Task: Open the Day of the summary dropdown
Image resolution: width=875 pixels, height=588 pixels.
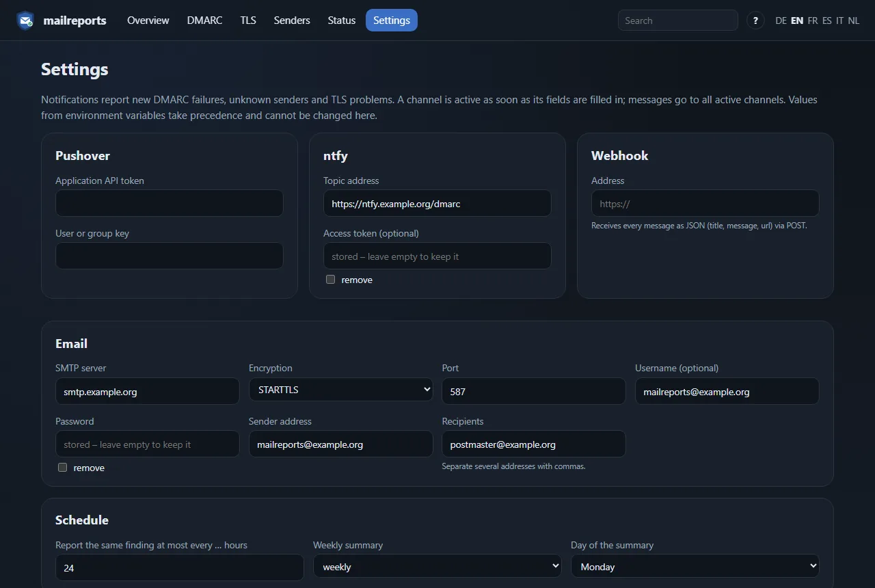Action: (695, 566)
